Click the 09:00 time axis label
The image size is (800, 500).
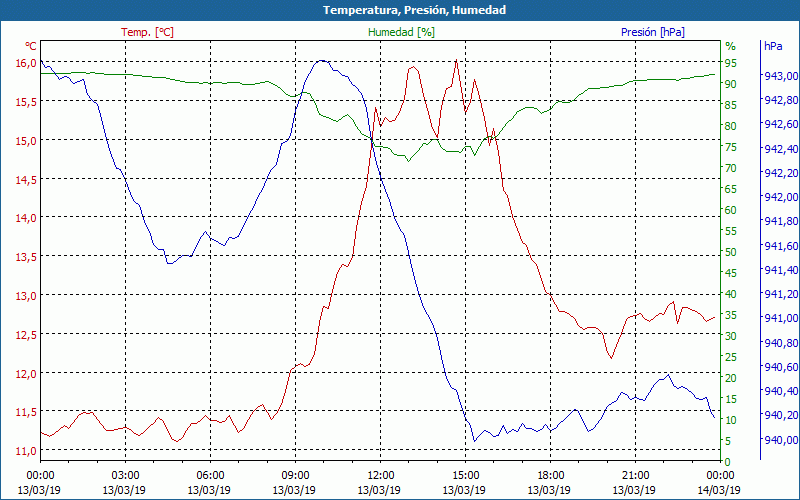coord(295,476)
